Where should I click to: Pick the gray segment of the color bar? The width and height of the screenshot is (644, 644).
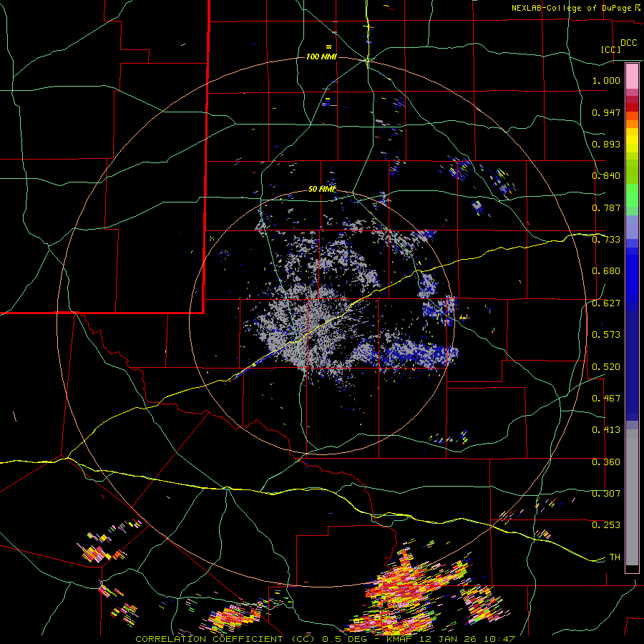tap(632, 497)
